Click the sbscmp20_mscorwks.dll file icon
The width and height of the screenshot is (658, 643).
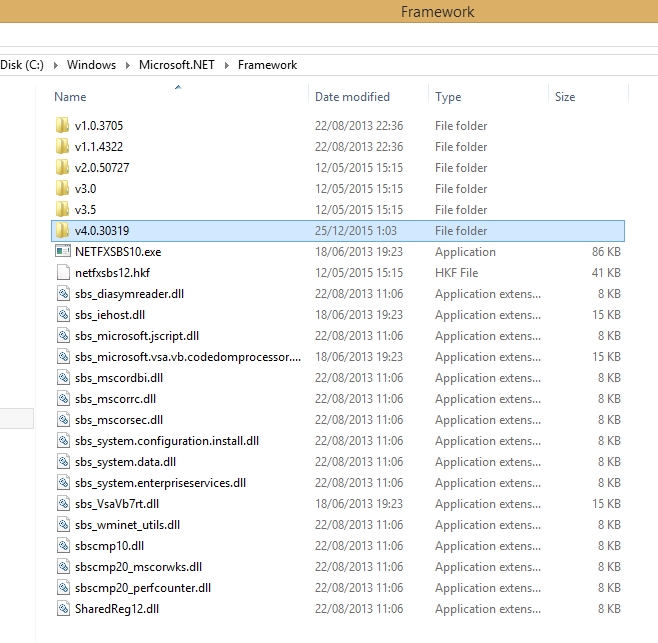pos(63,566)
